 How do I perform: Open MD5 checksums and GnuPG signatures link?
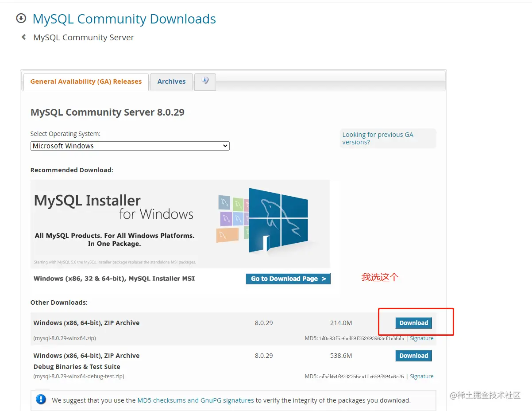point(196,400)
